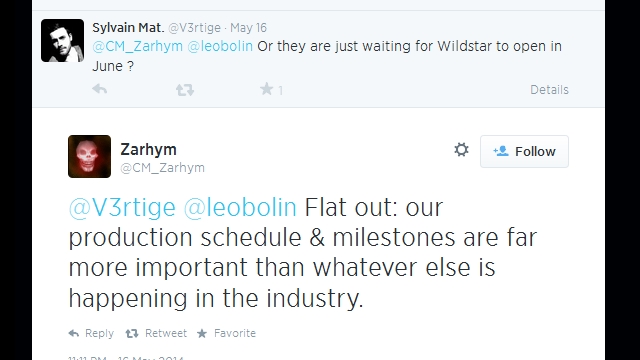Favorite Sylvain Mat's tweet with the star

click(267, 89)
